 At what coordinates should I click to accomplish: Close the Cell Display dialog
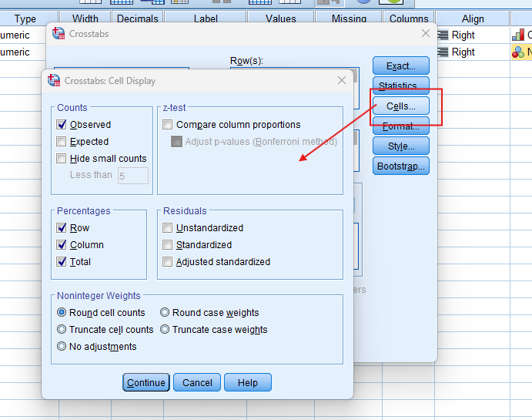pos(342,80)
